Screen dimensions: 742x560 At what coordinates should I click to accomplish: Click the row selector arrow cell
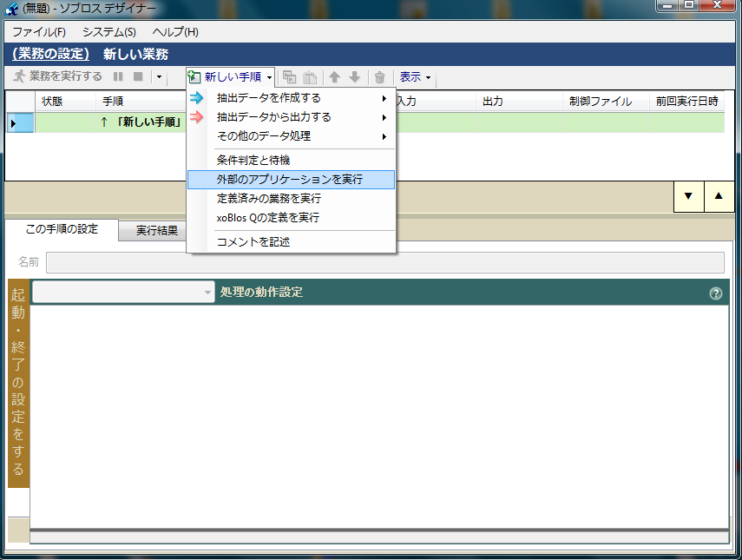pyautogui.click(x=20, y=123)
